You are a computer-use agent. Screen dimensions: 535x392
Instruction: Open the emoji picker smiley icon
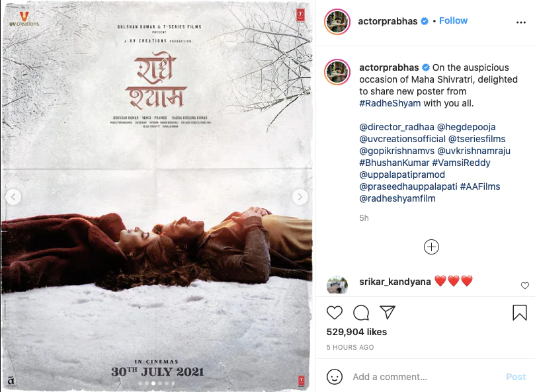[x=335, y=377]
